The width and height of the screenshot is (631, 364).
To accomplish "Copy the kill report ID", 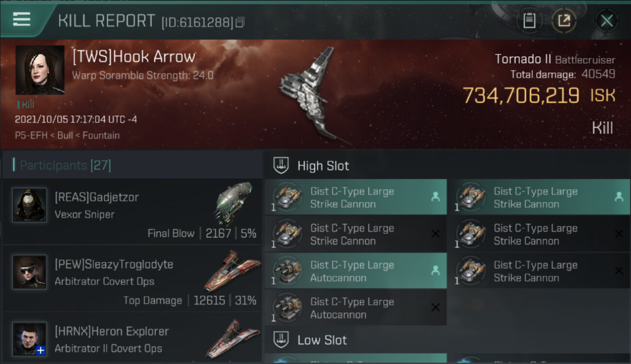I will tap(240, 22).
